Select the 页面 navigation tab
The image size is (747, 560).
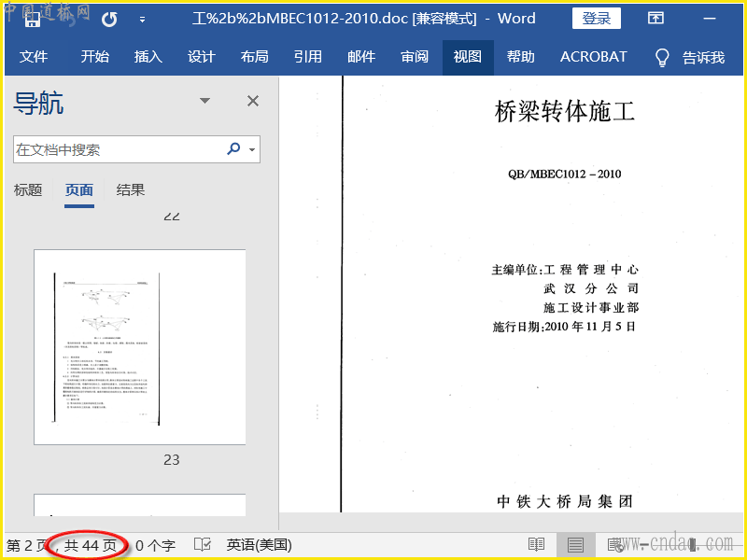(79, 190)
